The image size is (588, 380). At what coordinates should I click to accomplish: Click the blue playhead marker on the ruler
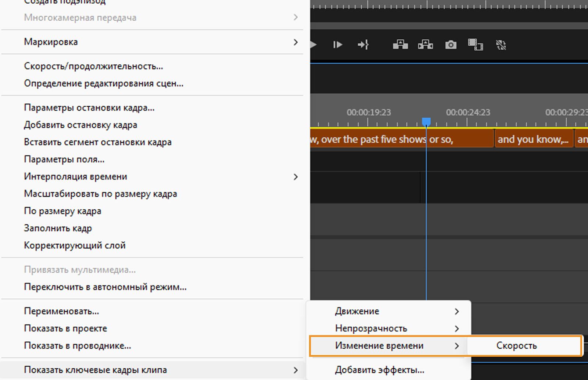click(426, 122)
